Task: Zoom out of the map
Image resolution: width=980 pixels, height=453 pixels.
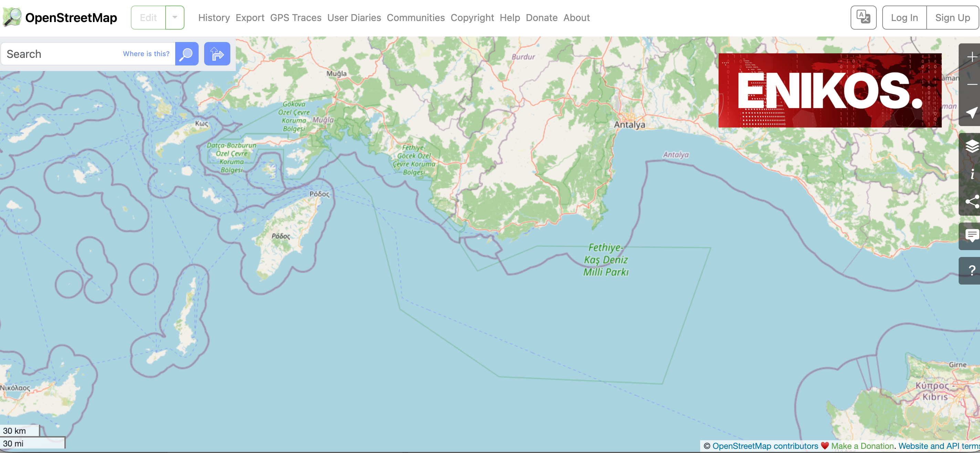Action: (x=972, y=84)
